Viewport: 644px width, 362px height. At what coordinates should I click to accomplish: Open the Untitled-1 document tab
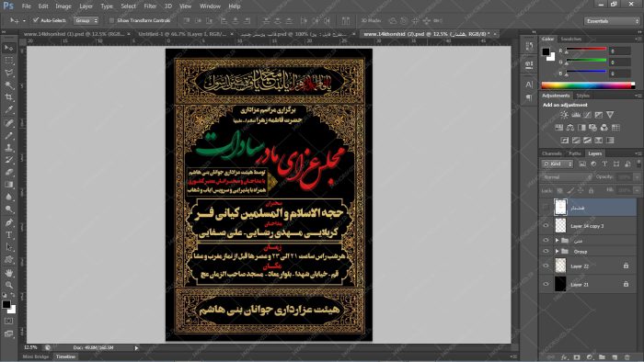(x=183, y=34)
